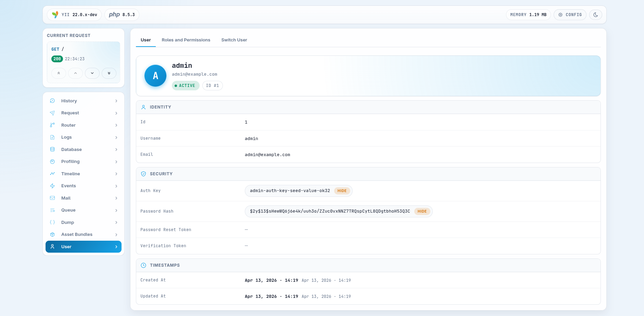Screen dimensions: 644x316
Task: Click the Security shield icon
Action: pyautogui.click(x=143, y=174)
